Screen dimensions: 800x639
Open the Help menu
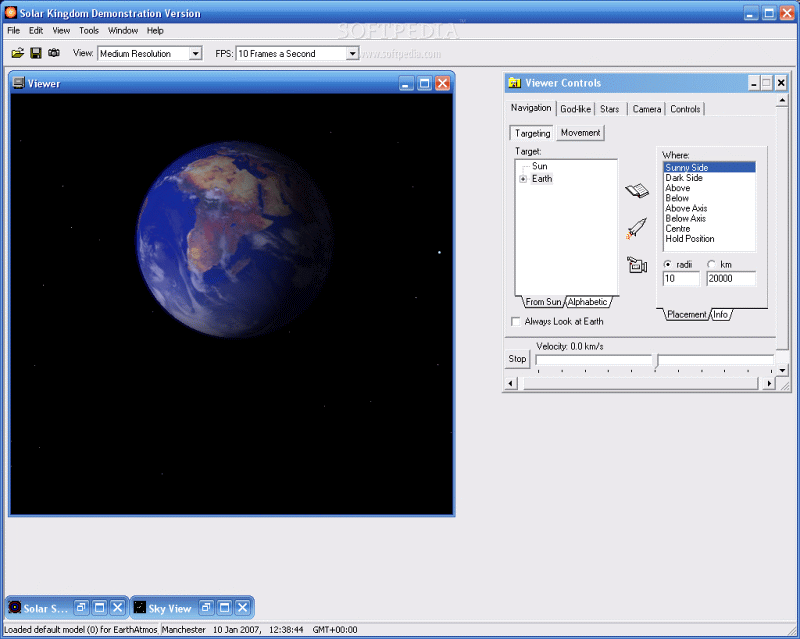[x=155, y=31]
